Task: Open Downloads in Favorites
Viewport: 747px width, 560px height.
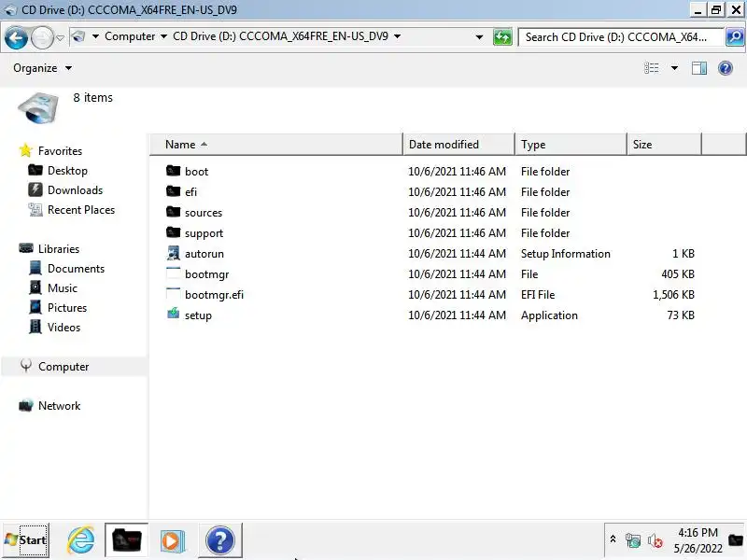Action: tap(65, 190)
